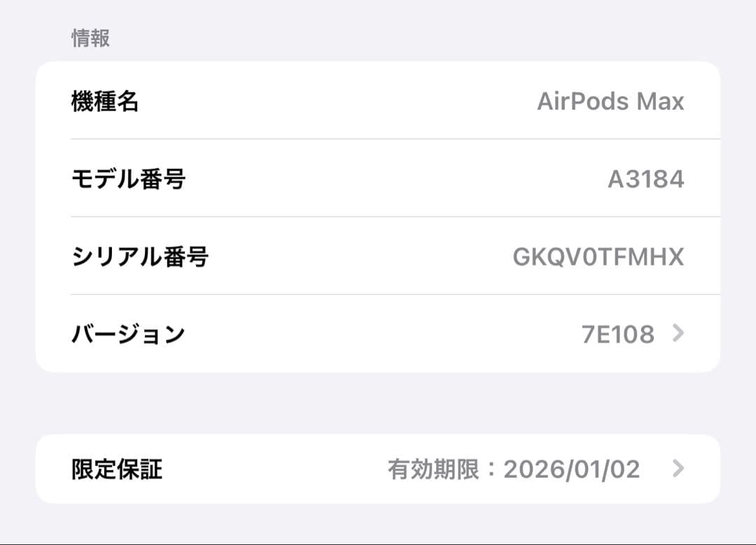Select the シリアル番号 row

[x=378, y=256]
